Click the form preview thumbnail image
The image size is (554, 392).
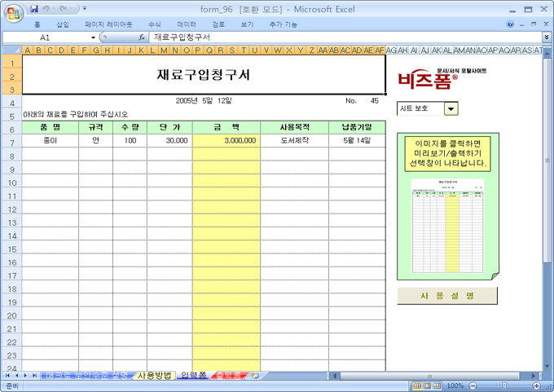(447, 226)
